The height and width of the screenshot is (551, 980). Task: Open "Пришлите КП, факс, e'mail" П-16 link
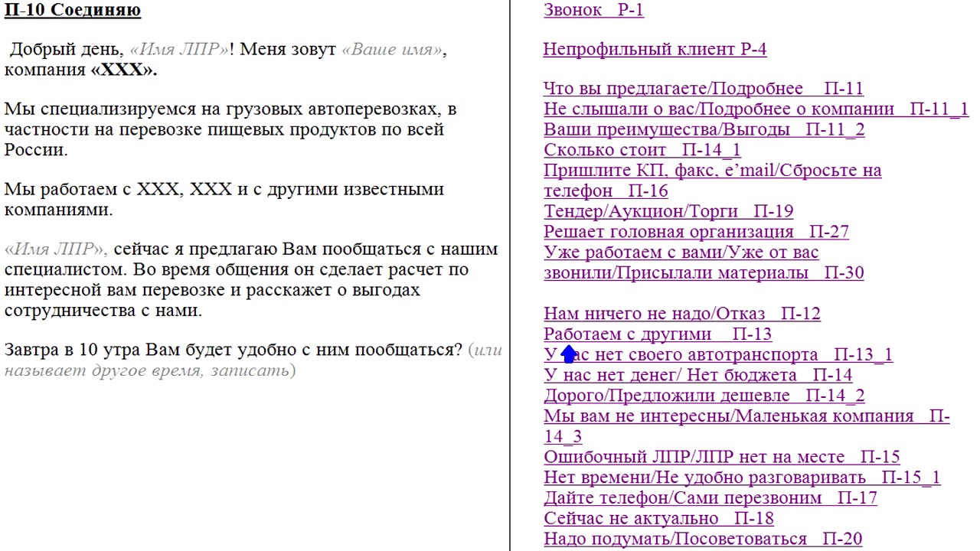point(712,181)
